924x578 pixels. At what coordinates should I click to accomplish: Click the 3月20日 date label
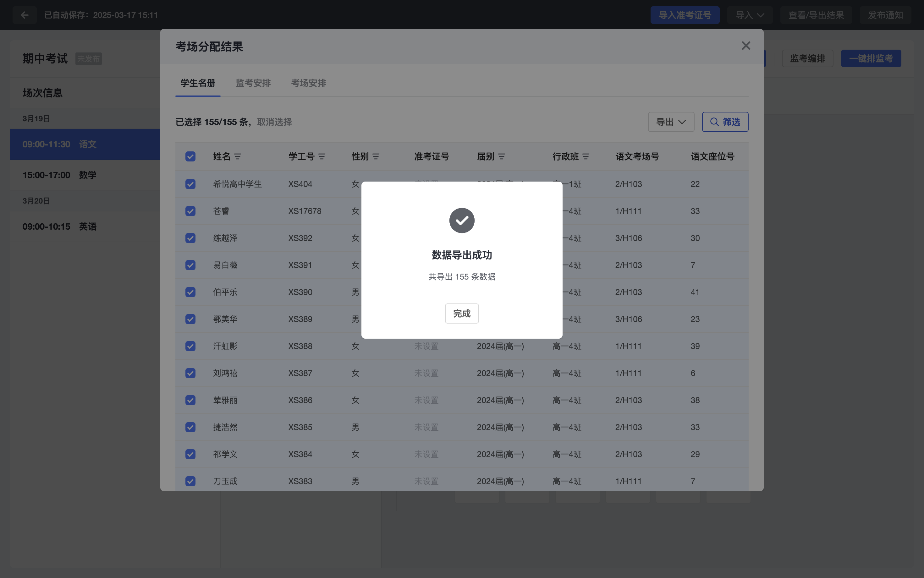[36, 201]
